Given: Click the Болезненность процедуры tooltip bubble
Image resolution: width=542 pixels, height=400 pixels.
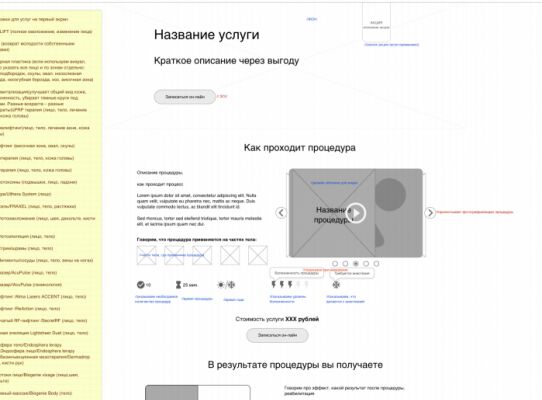Looking at the screenshot, I should click(x=297, y=273).
